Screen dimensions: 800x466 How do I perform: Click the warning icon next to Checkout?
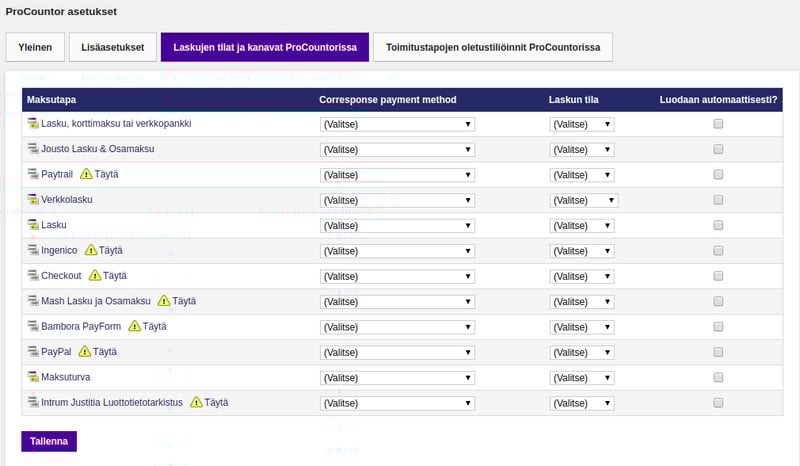pos(95,275)
